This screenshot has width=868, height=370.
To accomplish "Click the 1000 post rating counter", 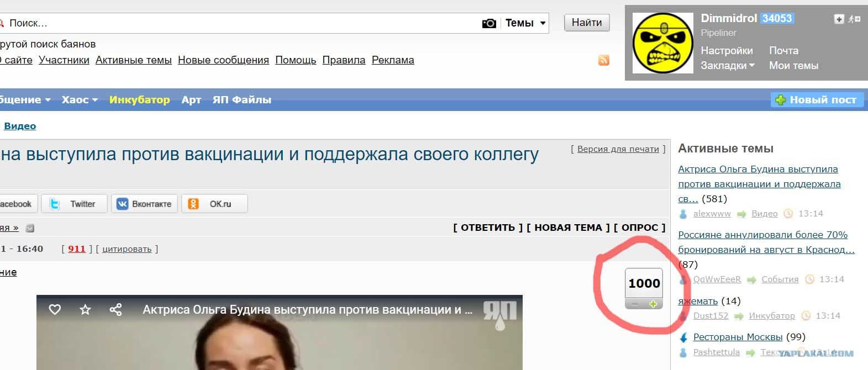I will tap(644, 283).
